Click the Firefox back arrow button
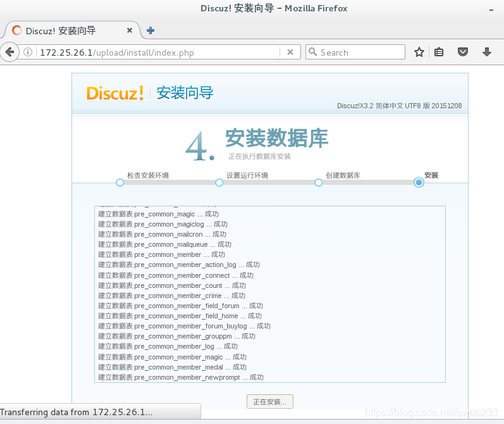 click(x=9, y=52)
